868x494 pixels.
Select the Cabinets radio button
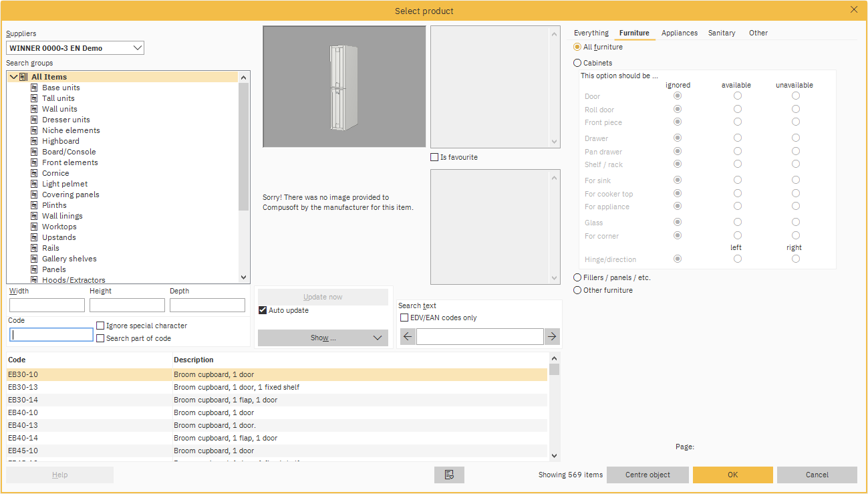(x=576, y=62)
